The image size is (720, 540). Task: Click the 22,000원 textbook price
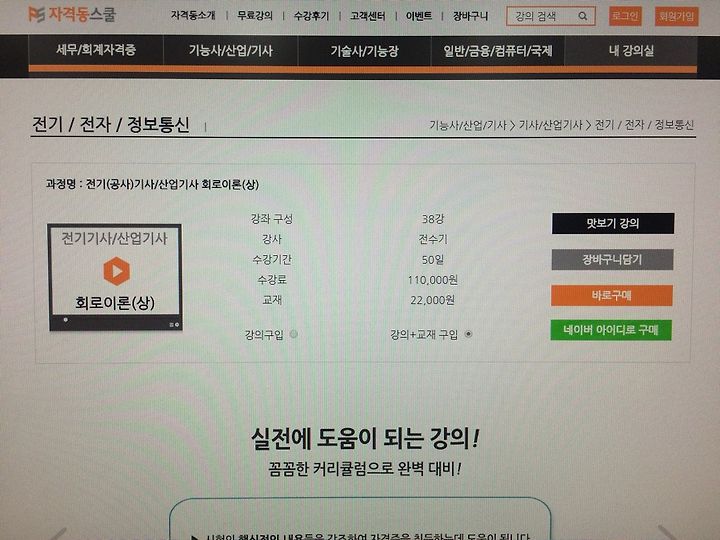click(x=433, y=300)
